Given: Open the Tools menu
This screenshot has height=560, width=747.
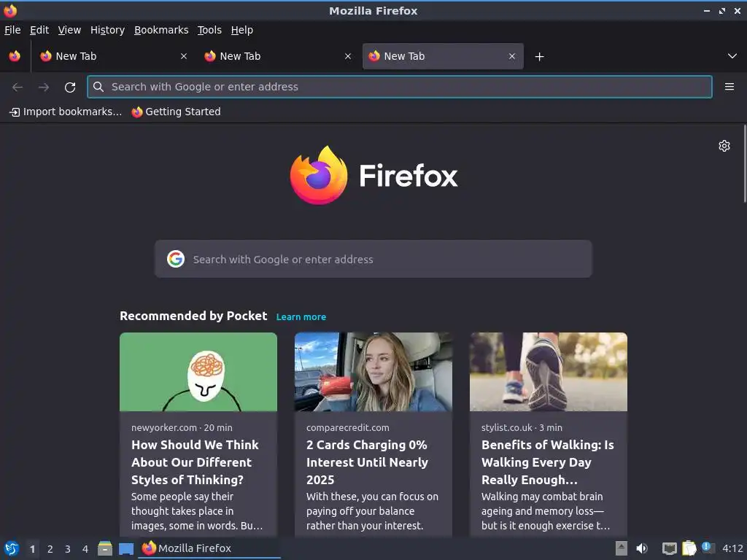Looking at the screenshot, I should pos(209,30).
